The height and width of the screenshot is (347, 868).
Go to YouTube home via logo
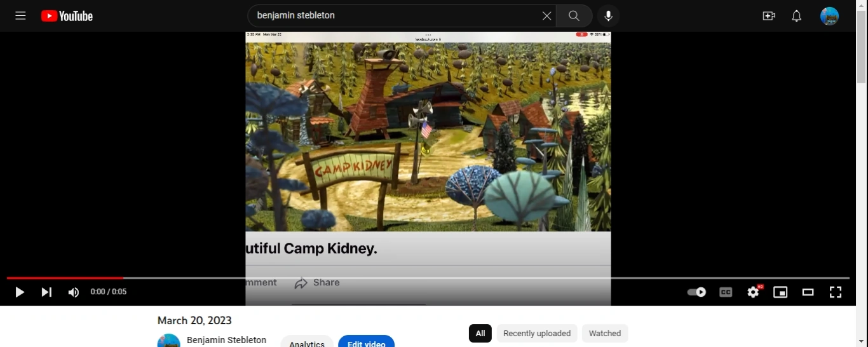tap(67, 16)
